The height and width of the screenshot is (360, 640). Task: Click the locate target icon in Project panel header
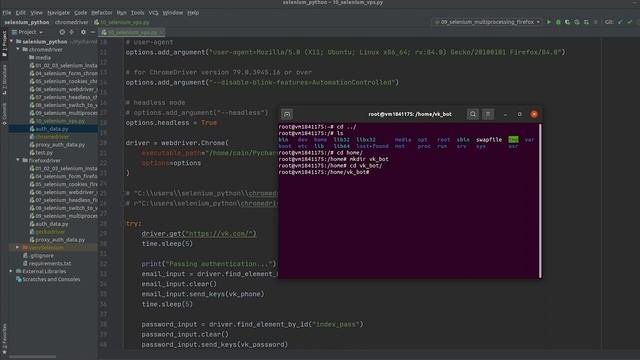pos(62,32)
